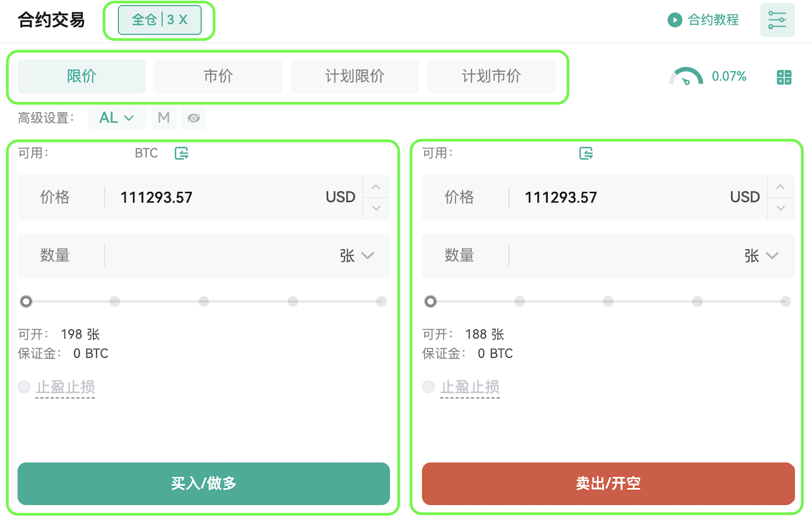Open the contract settings sliders icon
The width and height of the screenshot is (812, 521).
click(777, 20)
